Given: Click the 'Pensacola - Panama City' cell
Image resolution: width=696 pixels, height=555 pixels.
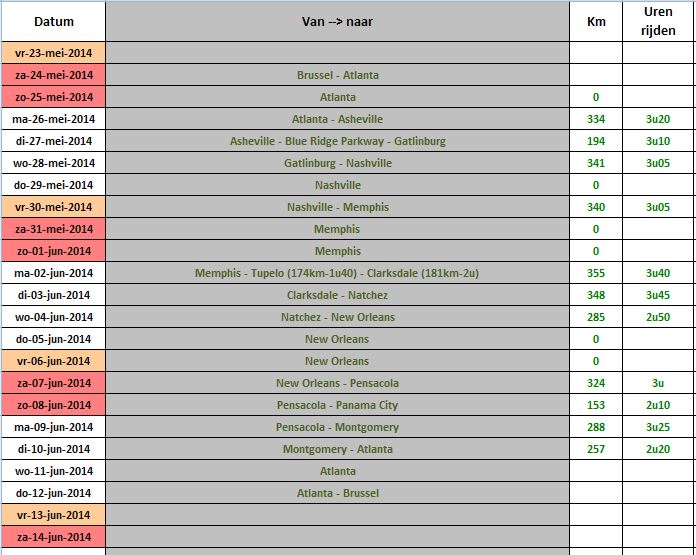Looking at the screenshot, I should coord(337,405).
